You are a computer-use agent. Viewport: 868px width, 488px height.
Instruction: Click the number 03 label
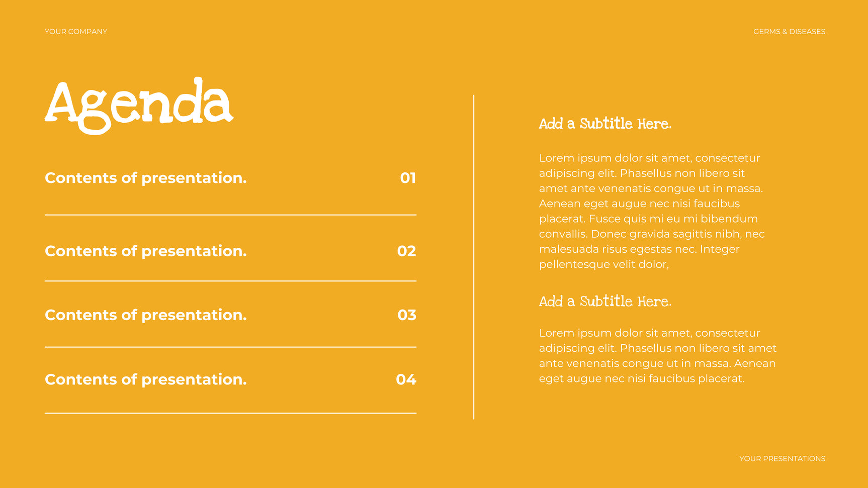pyautogui.click(x=407, y=315)
